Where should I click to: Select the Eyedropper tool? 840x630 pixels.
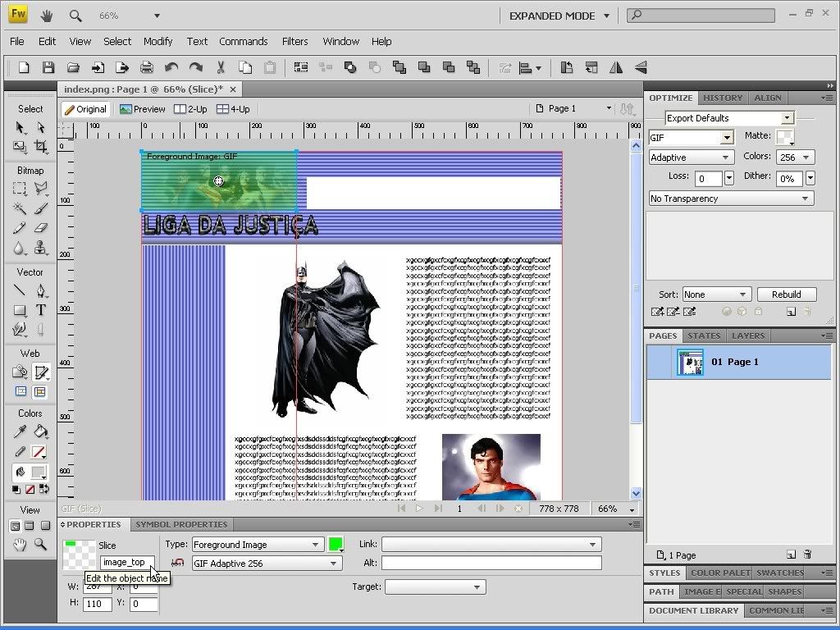20,431
